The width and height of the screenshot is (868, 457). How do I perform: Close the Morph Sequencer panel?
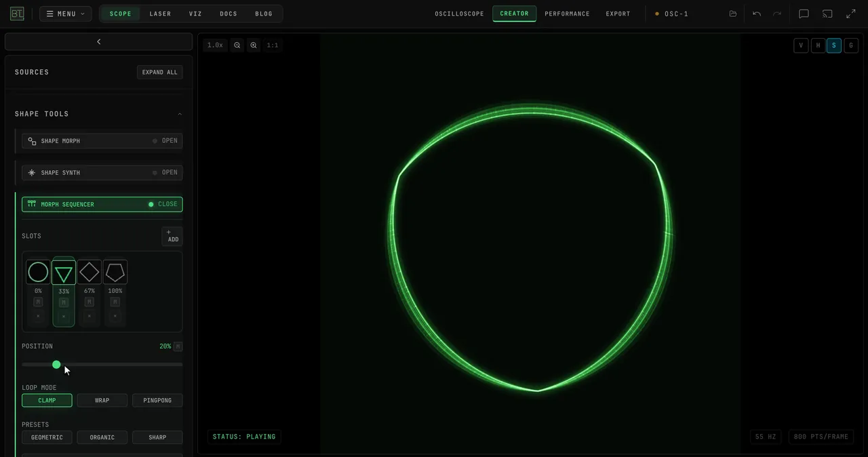point(102,204)
